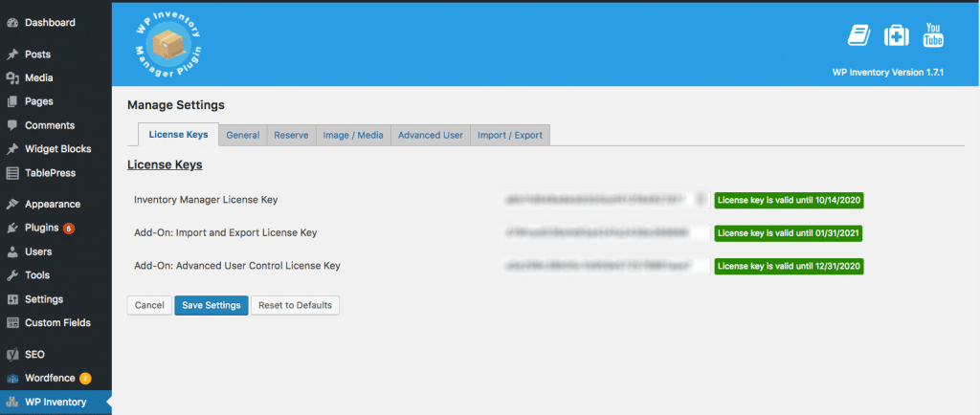The height and width of the screenshot is (415, 980).
Task: Open the YouTube channel icon
Action: point(933,35)
